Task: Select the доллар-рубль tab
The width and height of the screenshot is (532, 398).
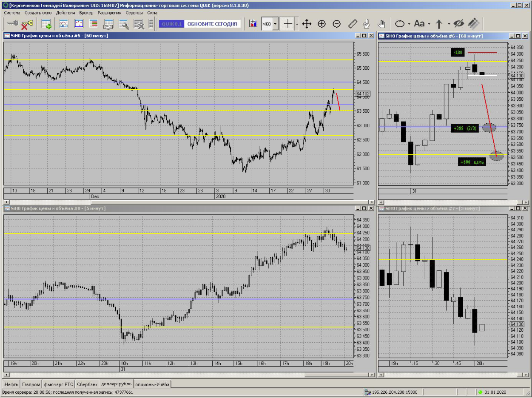Action: [x=117, y=384]
